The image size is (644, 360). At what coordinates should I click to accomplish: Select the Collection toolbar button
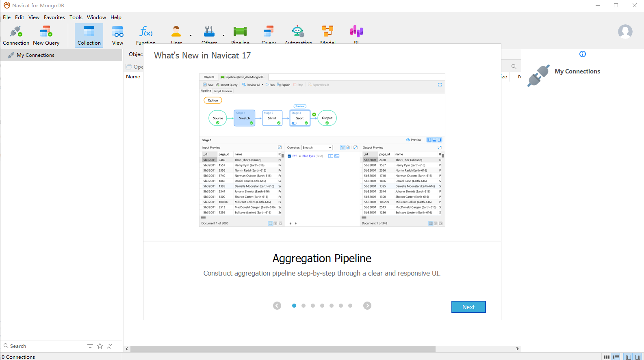tap(89, 35)
